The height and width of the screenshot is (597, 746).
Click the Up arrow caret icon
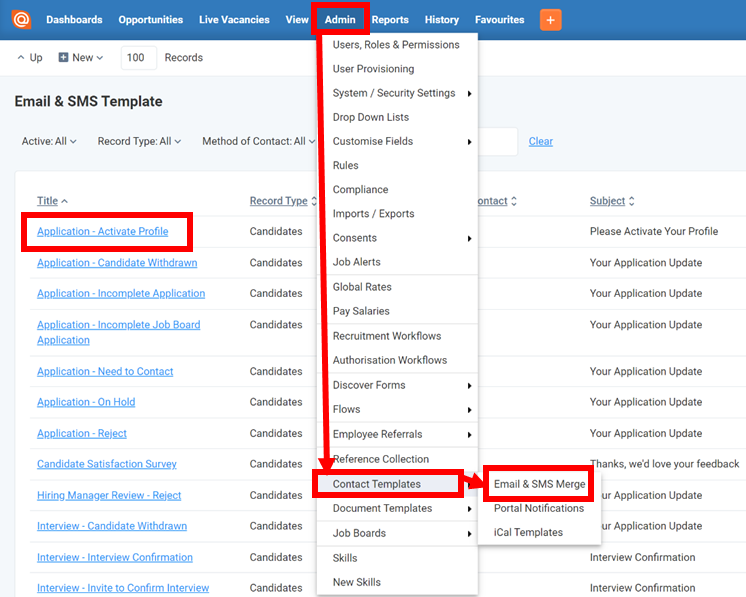coord(21,58)
